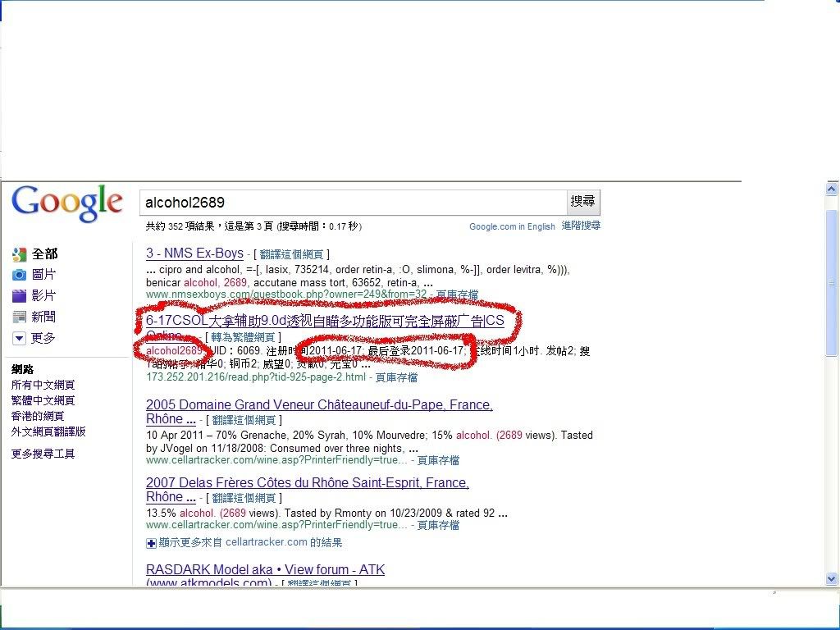Translate the 2005 Domaine Grand Veneur page

(x=244, y=420)
